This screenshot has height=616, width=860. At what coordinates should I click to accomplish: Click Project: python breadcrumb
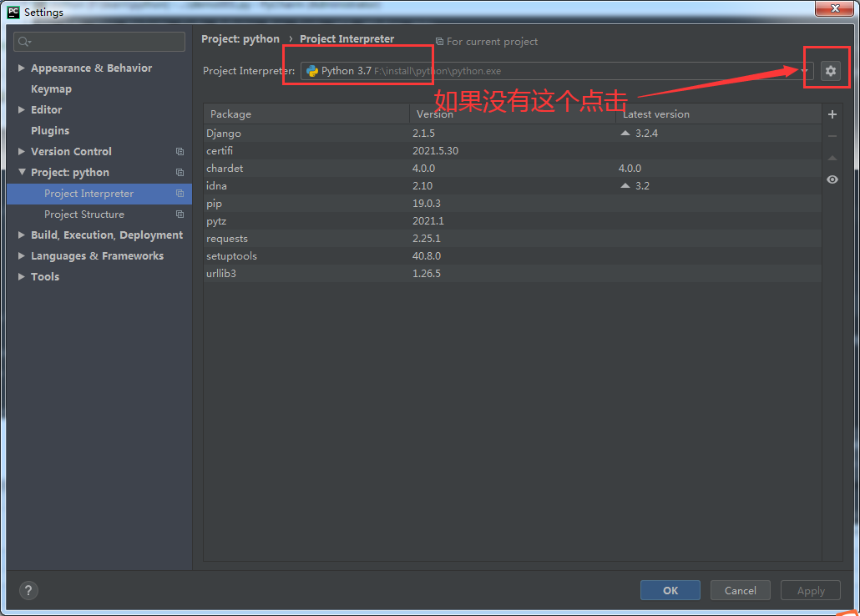pyautogui.click(x=240, y=39)
